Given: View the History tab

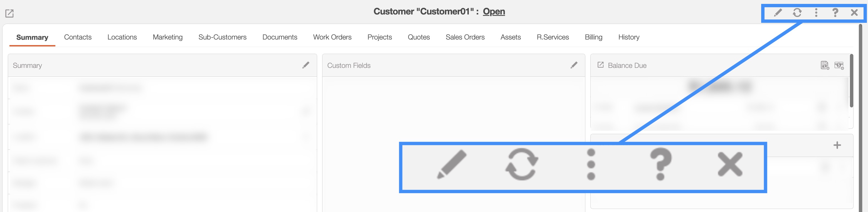Looking at the screenshot, I should [629, 37].
